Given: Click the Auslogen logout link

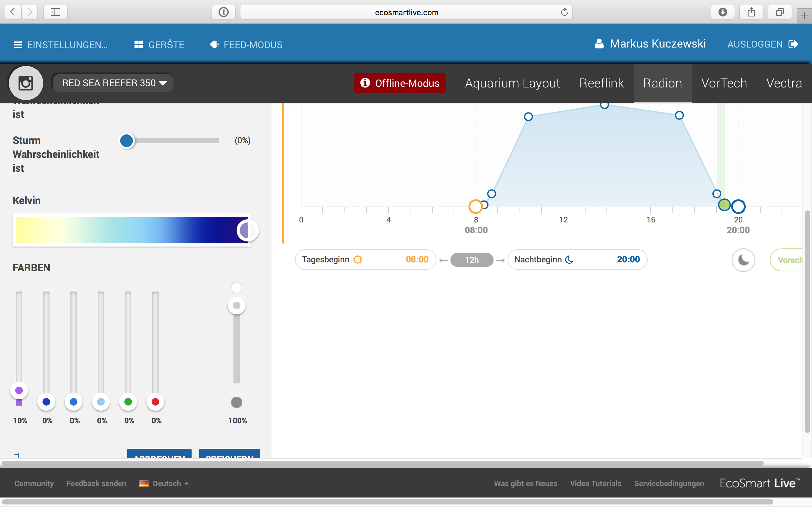Looking at the screenshot, I should click(x=762, y=44).
